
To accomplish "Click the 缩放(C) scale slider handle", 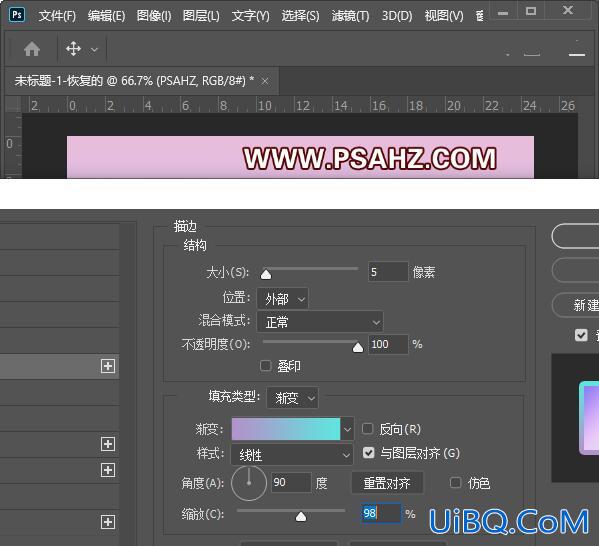I will click(x=301, y=517).
